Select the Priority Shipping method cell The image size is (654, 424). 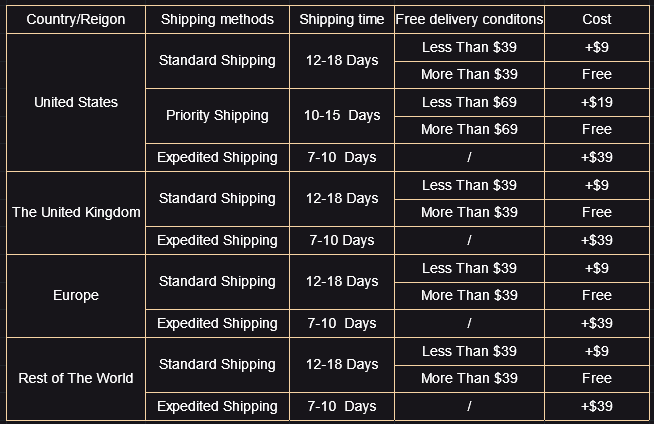pos(217,116)
